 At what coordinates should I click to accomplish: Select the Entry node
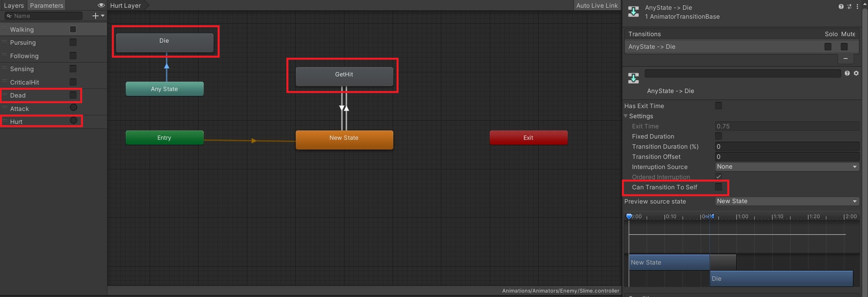coord(165,138)
